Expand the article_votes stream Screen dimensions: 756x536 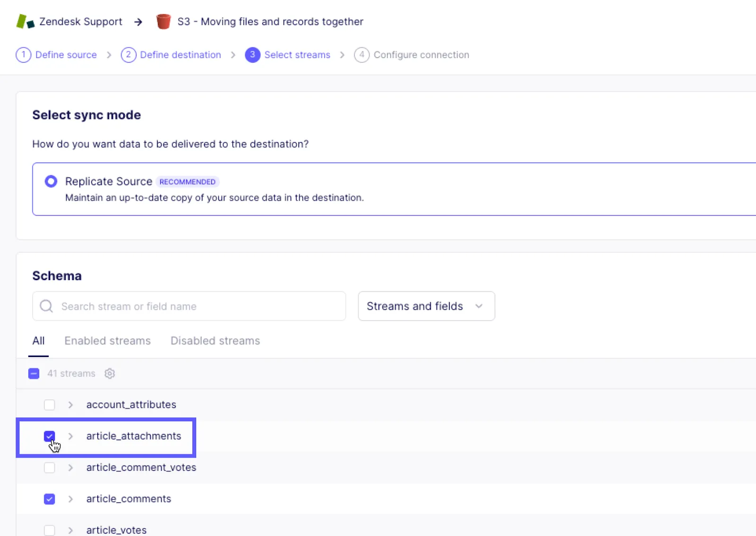click(x=70, y=530)
